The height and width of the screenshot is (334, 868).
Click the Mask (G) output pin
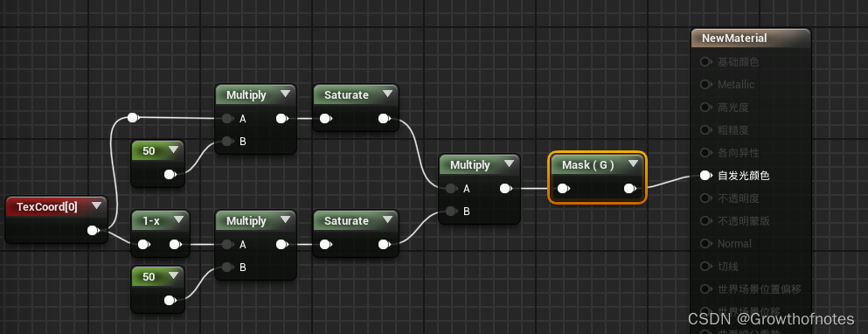click(630, 188)
